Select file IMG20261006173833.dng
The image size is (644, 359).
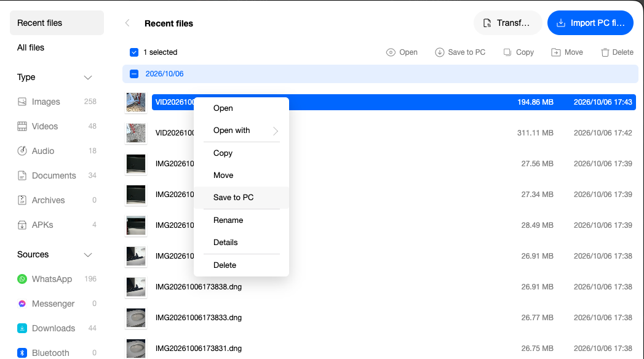click(199, 318)
